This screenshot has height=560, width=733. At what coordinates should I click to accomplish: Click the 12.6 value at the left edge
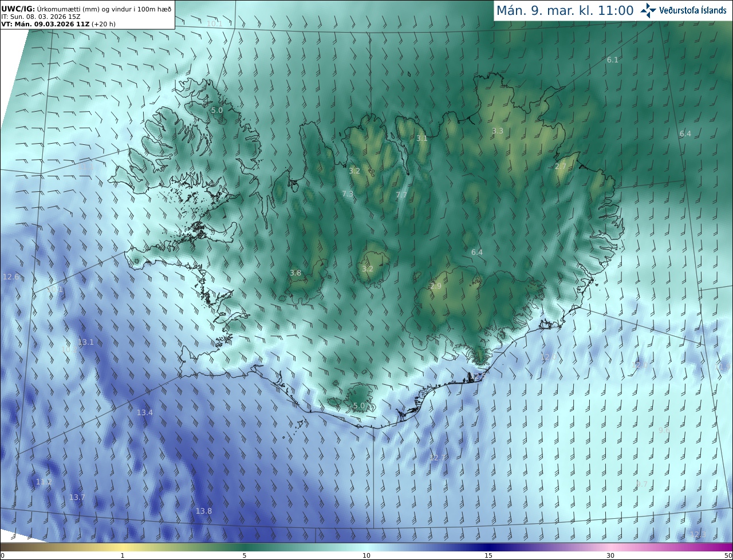click(11, 277)
